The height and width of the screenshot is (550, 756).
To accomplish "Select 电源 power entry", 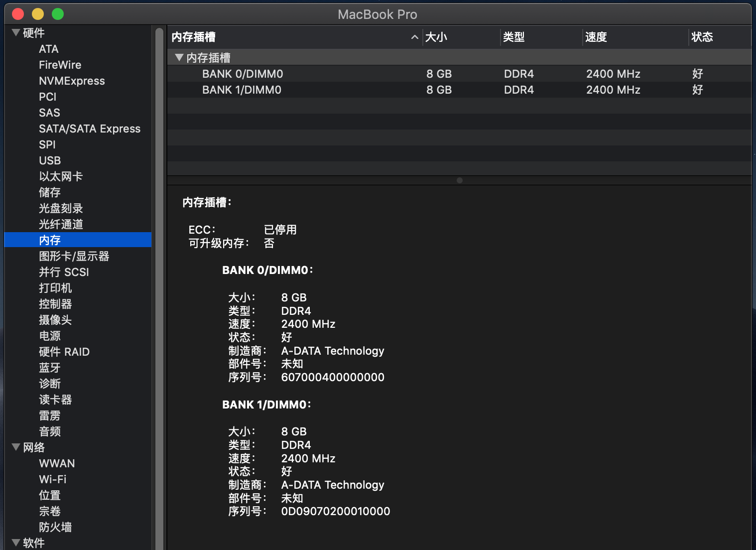I will click(50, 336).
